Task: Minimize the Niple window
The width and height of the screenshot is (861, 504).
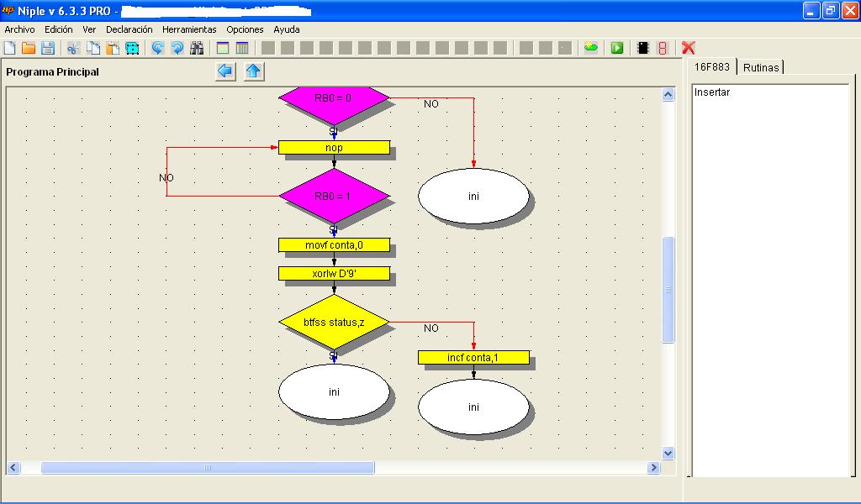Action: (x=811, y=10)
